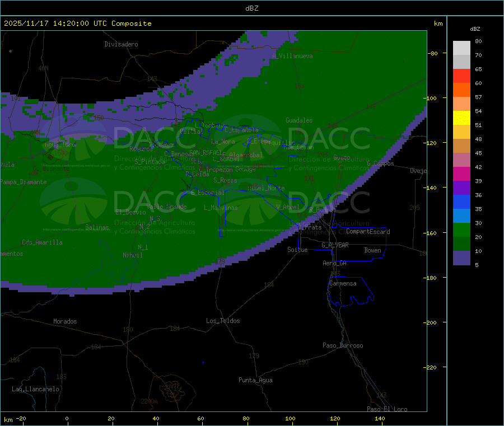Click the Pampa_Diamante label
Image resolution: width=504 pixels, height=426 pixels.
pyautogui.click(x=23, y=182)
